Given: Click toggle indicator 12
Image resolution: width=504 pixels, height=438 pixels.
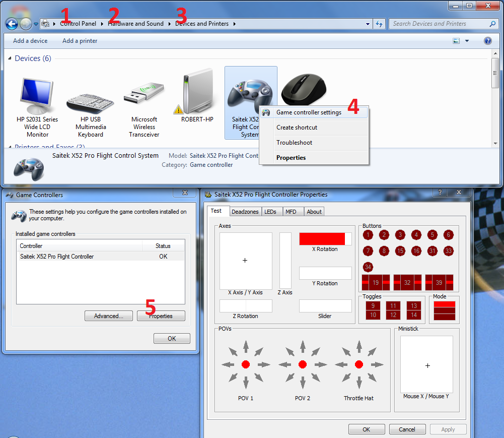Looking at the screenshot, I should 393,315.
